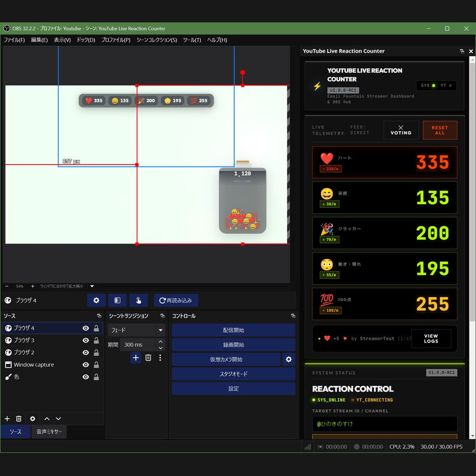The height and width of the screenshot is (476, 476).
Task: Click the lightning bolt dashboard logo
Action: click(317, 86)
